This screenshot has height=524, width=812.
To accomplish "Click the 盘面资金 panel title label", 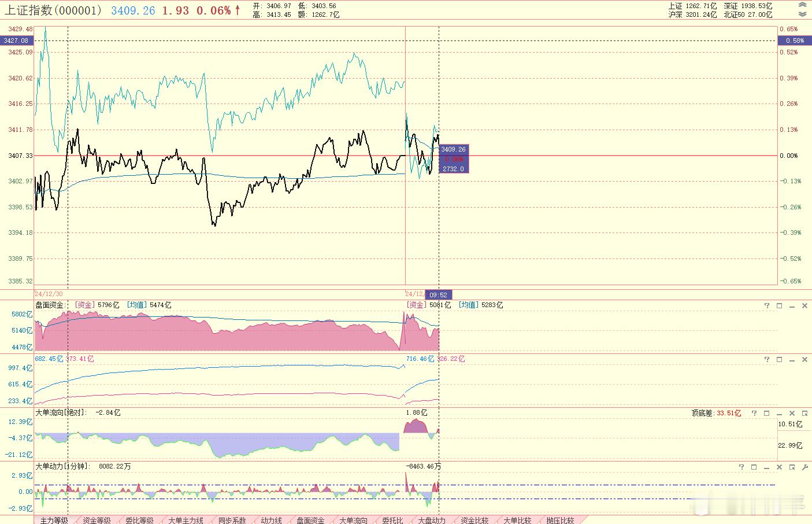I will 51,305.
